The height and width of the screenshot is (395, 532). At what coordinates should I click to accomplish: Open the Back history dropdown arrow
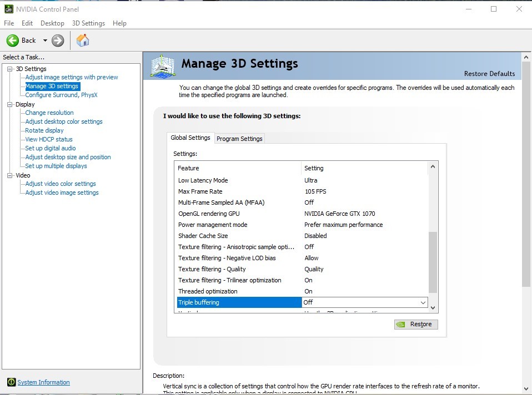pos(45,40)
